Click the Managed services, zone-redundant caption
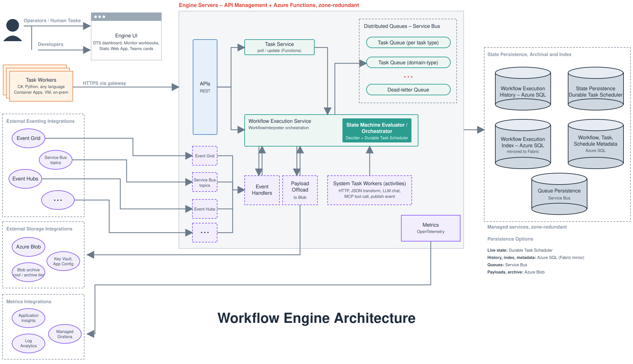The width and height of the screenshot is (633, 364). point(527,227)
